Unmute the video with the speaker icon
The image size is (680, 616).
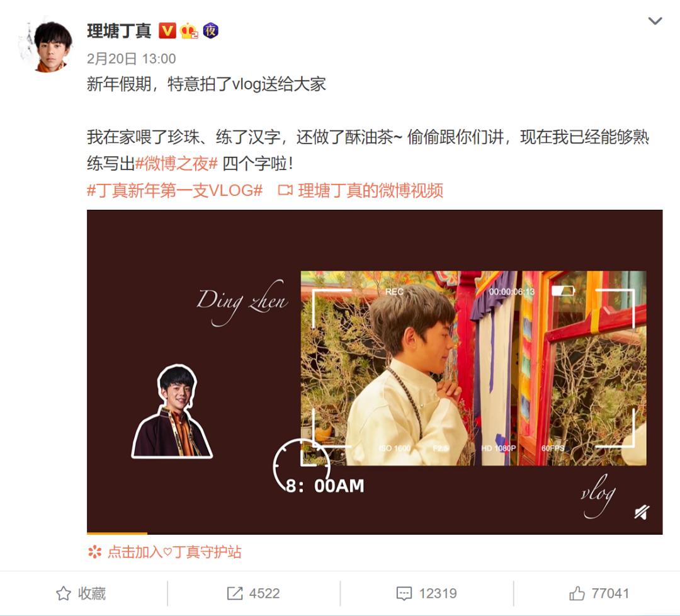tap(642, 512)
